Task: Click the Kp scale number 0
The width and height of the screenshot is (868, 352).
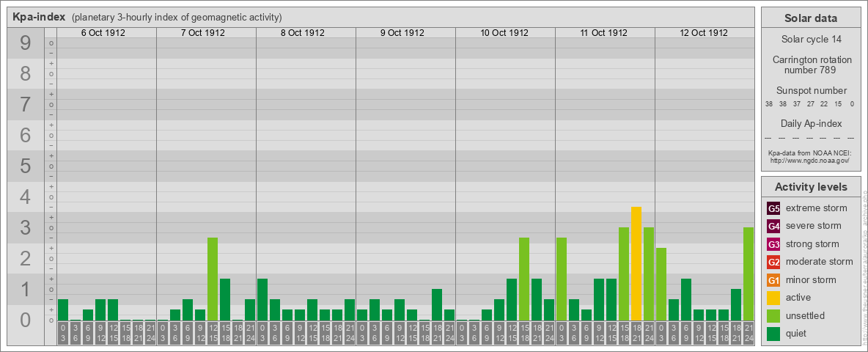Action: click(x=25, y=320)
